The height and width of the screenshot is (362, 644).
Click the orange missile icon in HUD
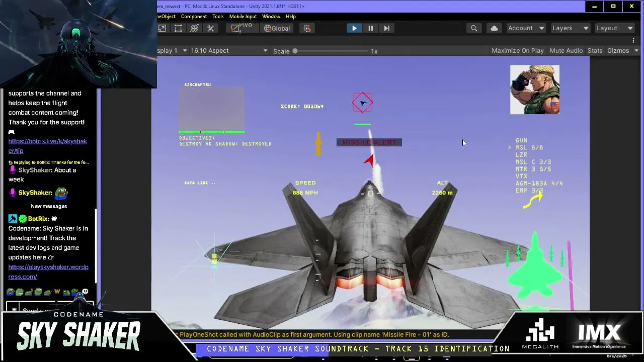click(318, 143)
